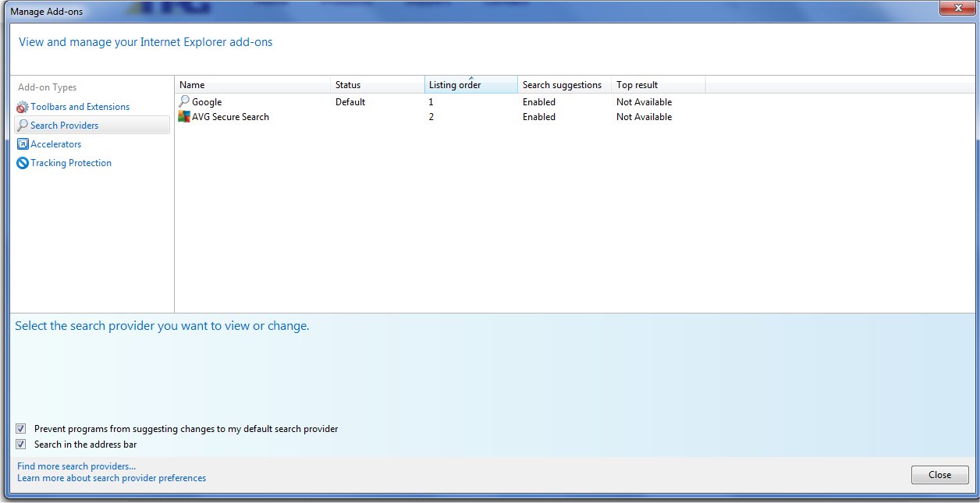Click the Toolbars and Extensions gear icon
Image resolution: width=980 pixels, height=503 pixels.
tap(23, 107)
